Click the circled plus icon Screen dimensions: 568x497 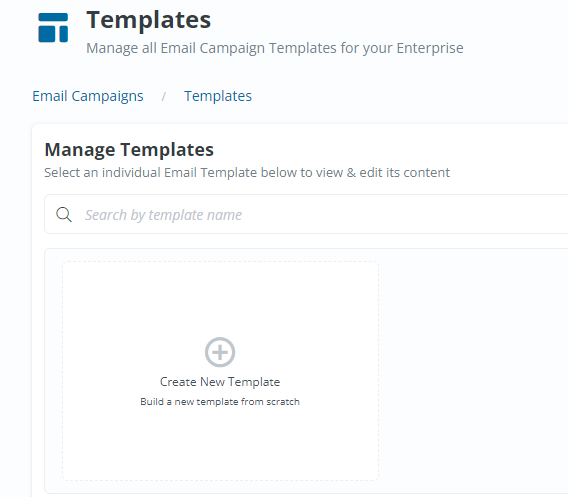(x=220, y=352)
